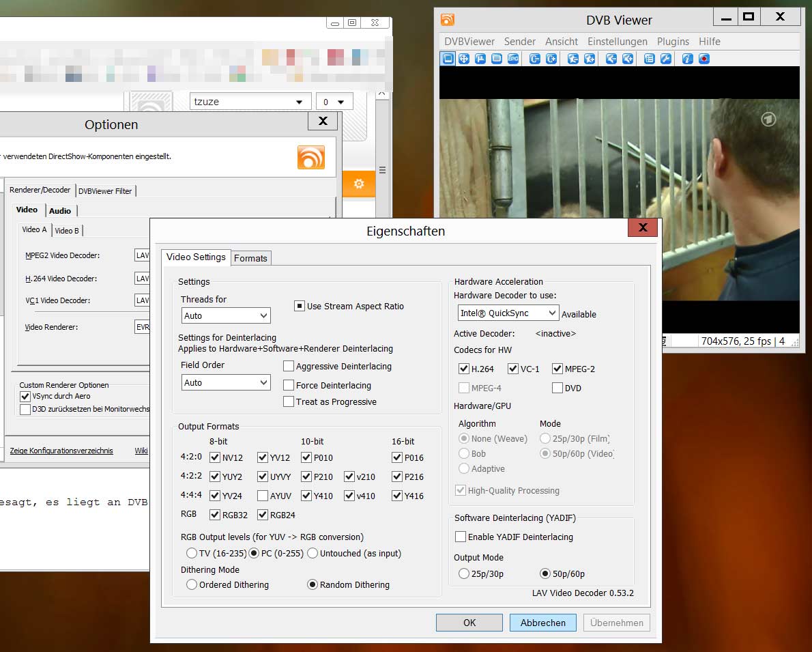This screenshot has height=652, width=812.
Task: Open the Einstellungen menu
Action: click(618, 42)
